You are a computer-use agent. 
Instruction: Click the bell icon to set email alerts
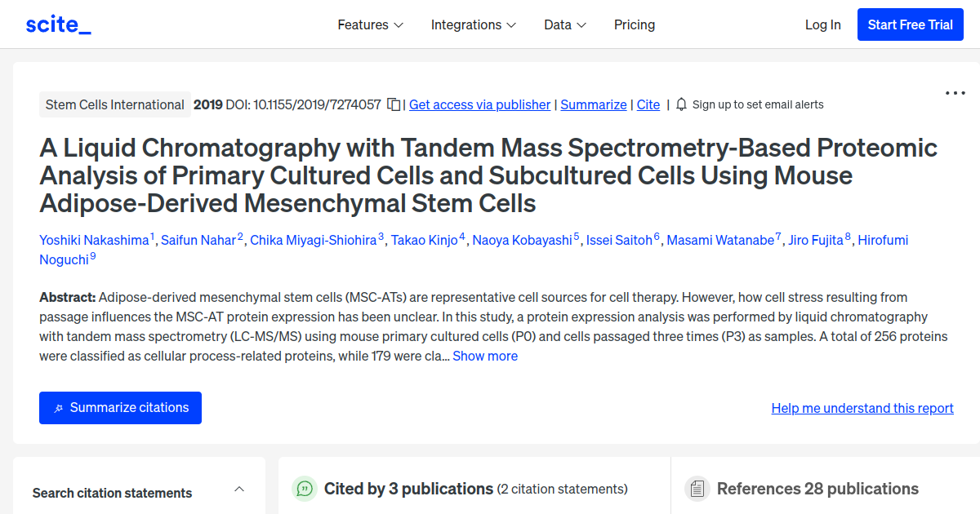coord(680,104)
